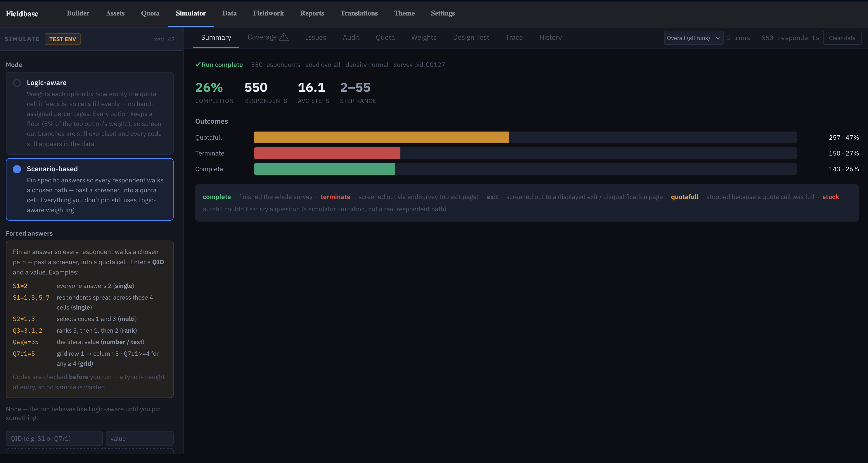Switch to the Summary tab
Screen dimensions: 868x463
pos(216,37)
